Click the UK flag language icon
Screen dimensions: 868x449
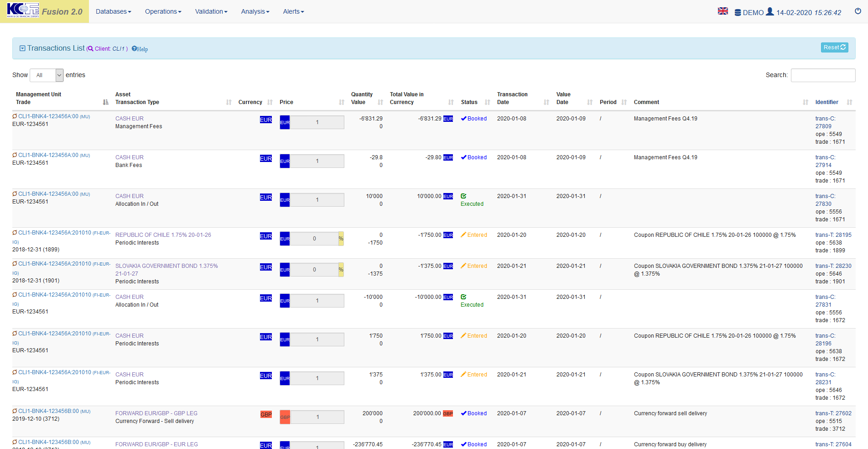coord(722,11)
